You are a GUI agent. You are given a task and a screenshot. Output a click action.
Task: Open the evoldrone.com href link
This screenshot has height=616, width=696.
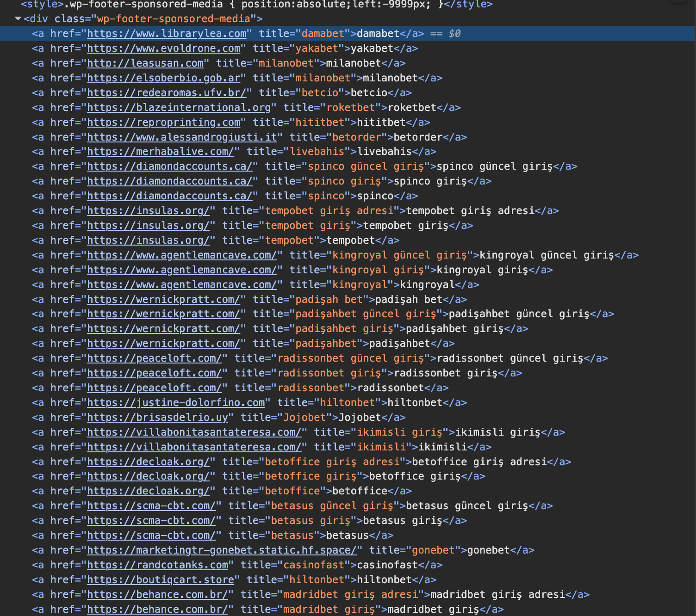coord(164,49)
